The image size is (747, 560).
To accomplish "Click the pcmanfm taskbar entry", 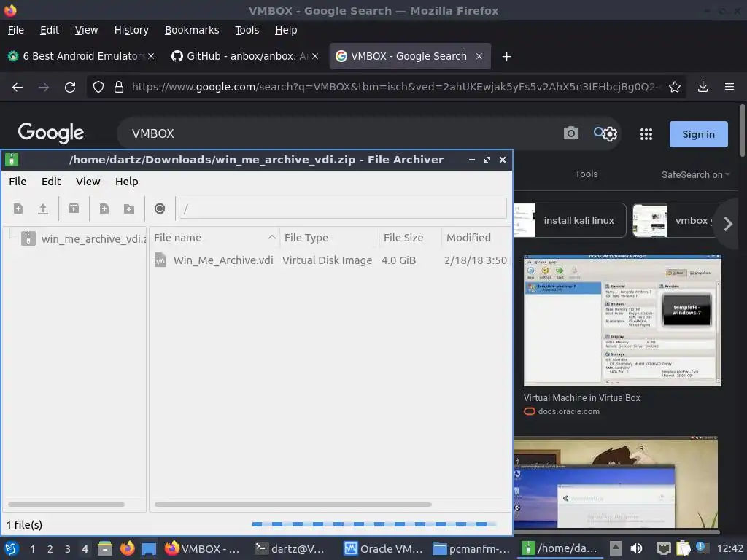I will pyautogui.click(x=472, y=548).
